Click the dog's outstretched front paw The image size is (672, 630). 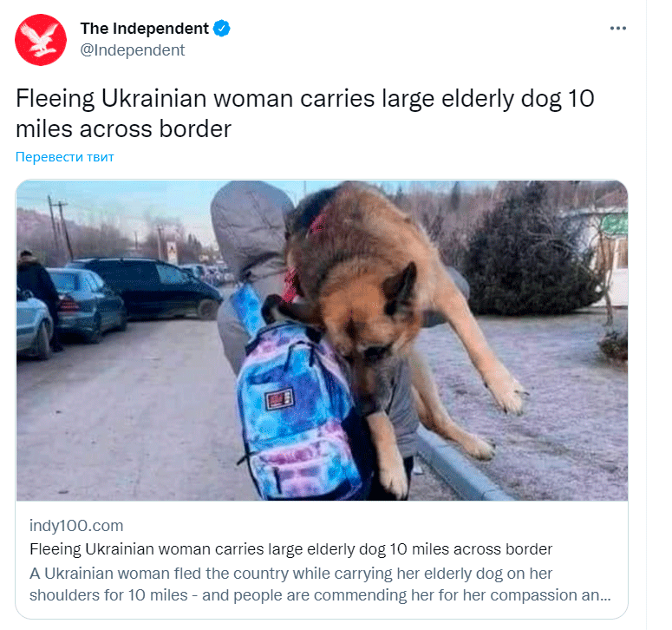click(x=510, y=397)
